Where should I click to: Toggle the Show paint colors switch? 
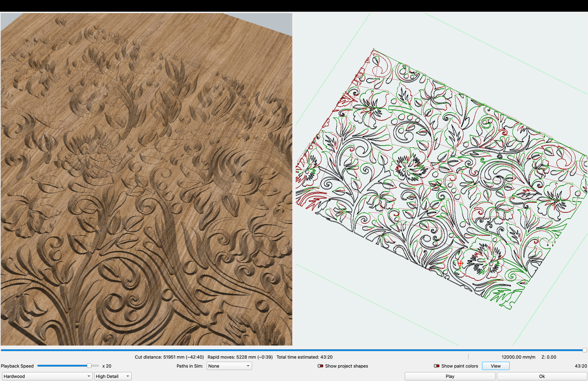436,366
